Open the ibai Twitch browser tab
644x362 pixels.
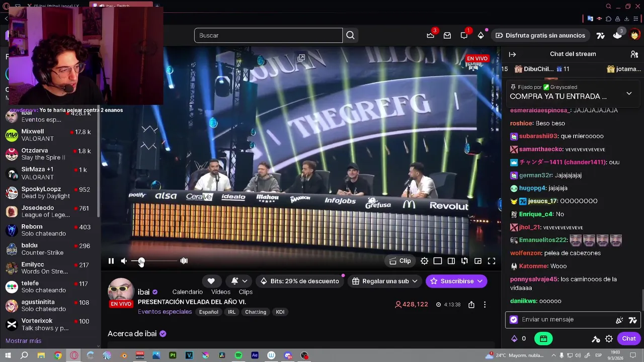click(x=121, y=6)
